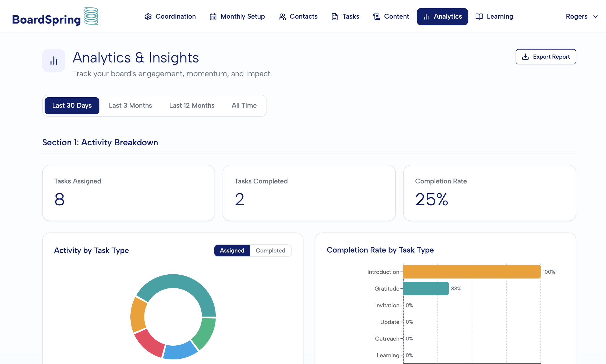The width and height of the screenshot is (606, 364).
Task: Show All Time analytics
Action: (x=244, y=106)
